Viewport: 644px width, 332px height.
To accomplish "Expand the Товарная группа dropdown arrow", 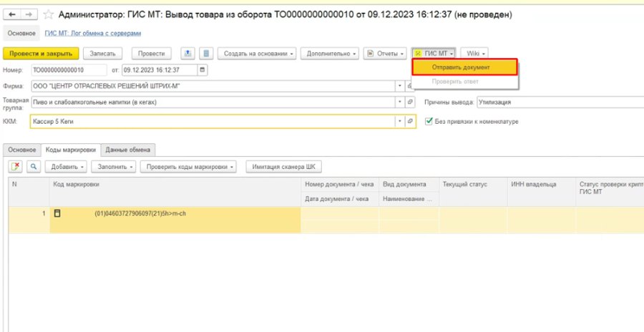I will (400, 102).
